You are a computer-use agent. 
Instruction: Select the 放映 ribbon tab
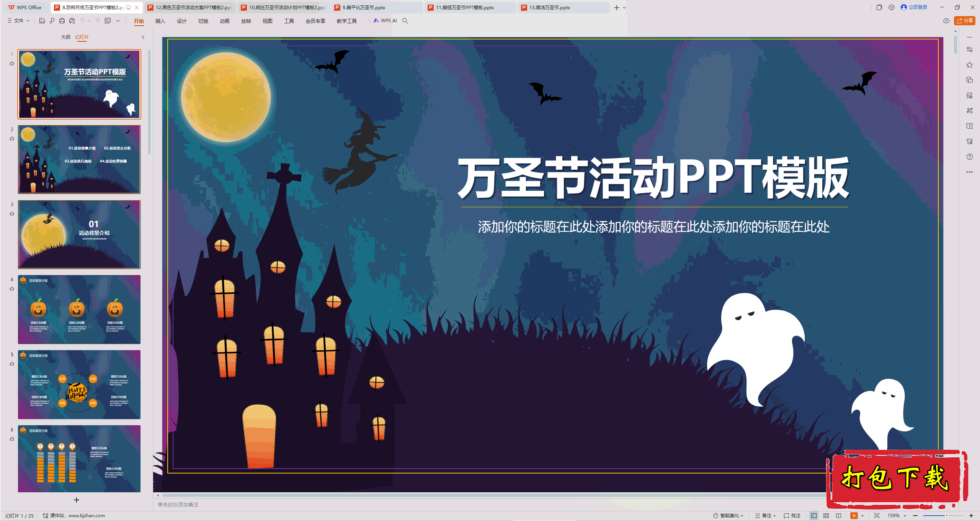[x=246, y=21]
